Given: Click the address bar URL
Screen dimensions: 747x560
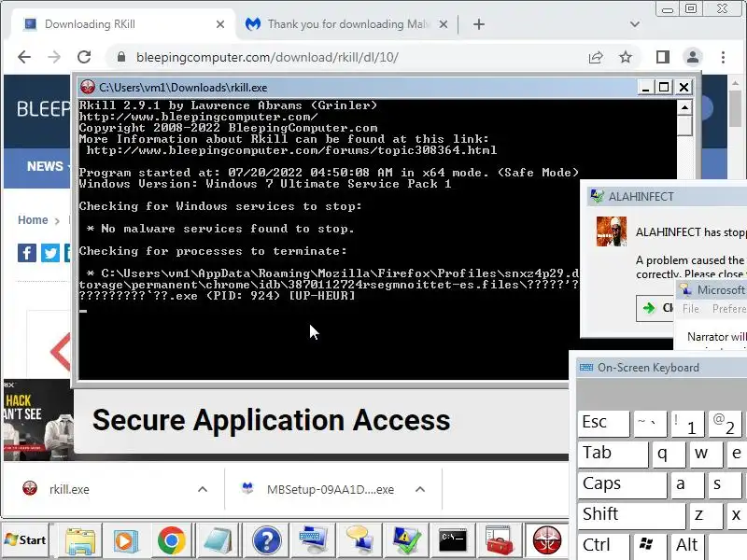Looking at the screenshot, I should point(267,57).
